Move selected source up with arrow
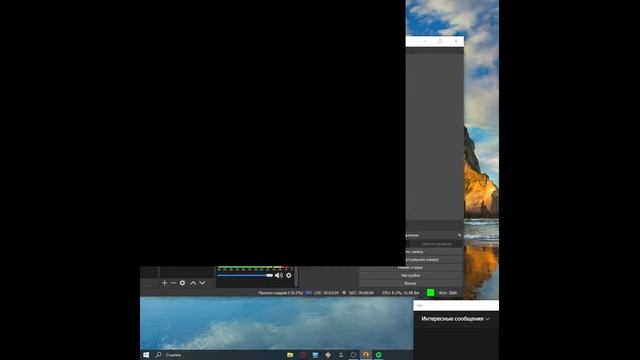This screenshot has height=360, width=640. [193, 283]
